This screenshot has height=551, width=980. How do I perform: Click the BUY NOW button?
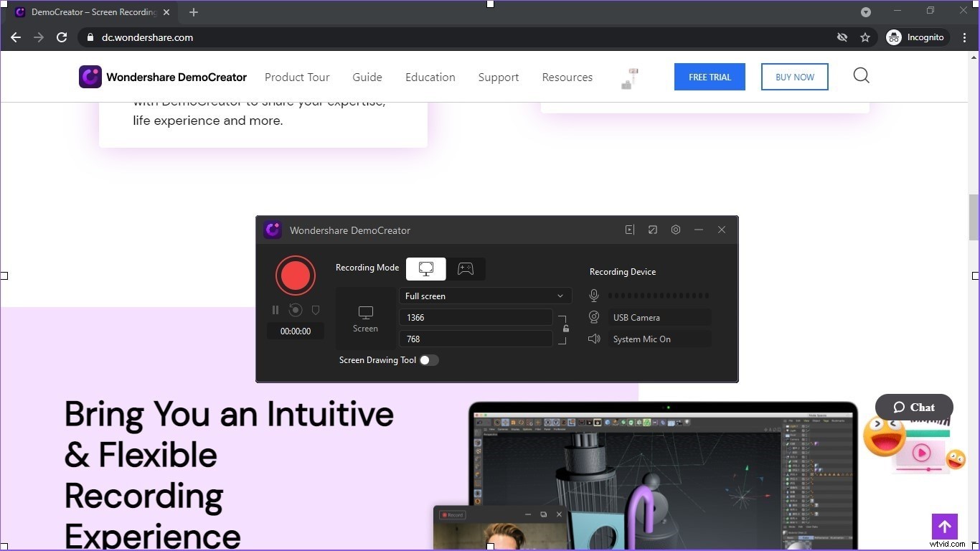[794, 77]
